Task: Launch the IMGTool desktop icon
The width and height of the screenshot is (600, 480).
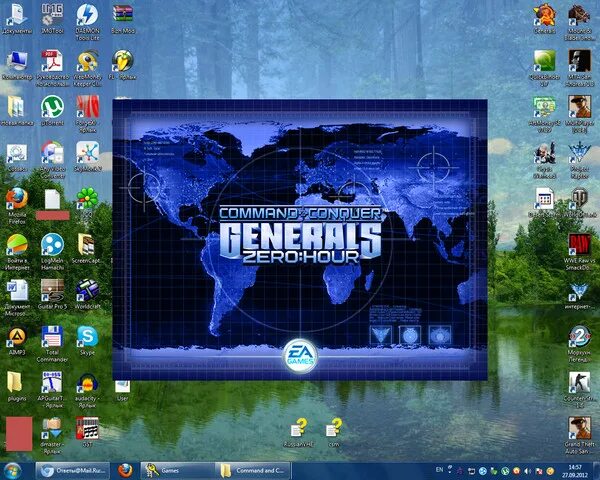Action: point(52,15)
